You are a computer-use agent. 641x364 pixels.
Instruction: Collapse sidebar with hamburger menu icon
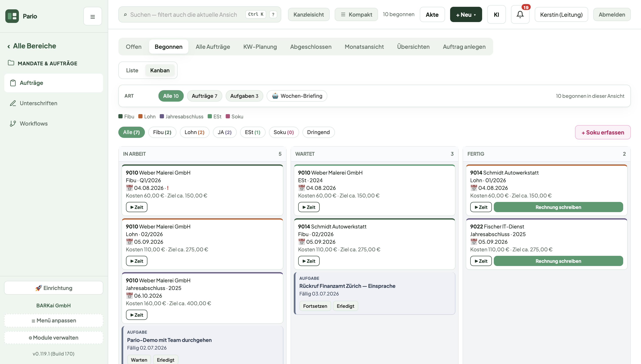pos(92,17)
